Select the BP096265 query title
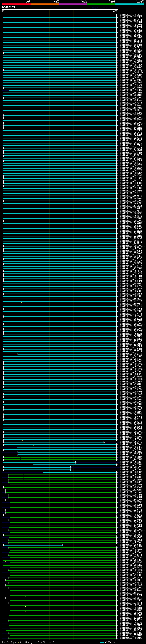The height and width of the screenshot is (644, 146). (8, 7)
